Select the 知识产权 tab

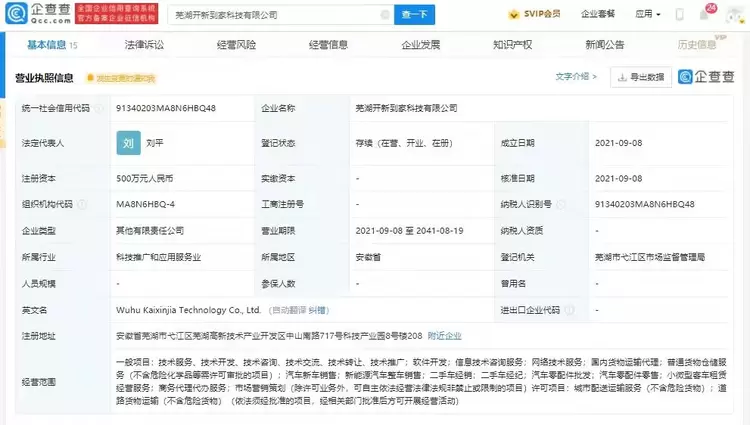click(x=512, y=45)
